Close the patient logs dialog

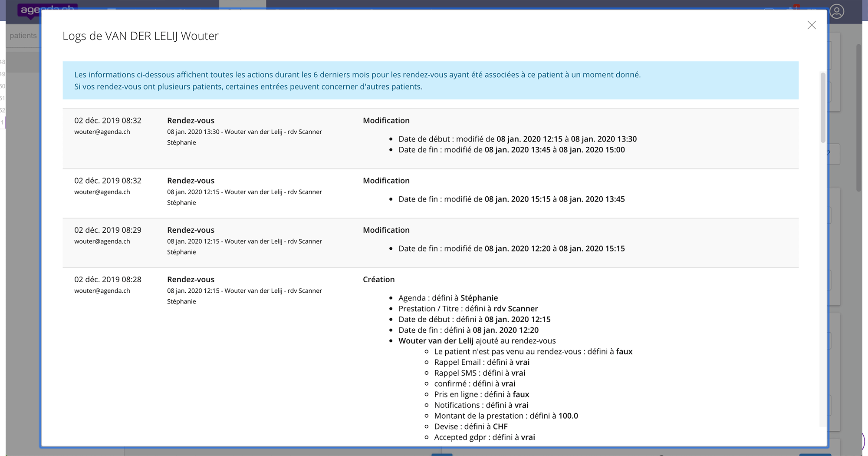coord(811,25)
